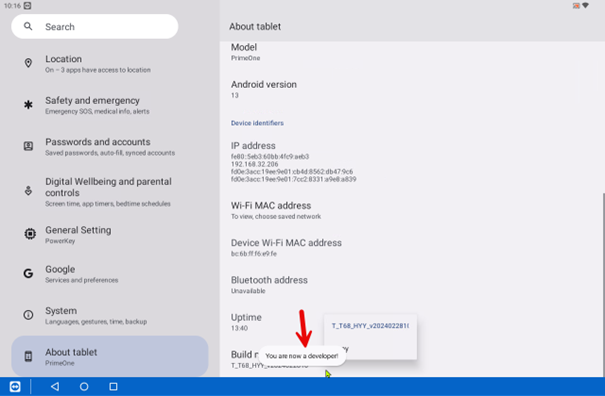Click the General Setting chip icon
605x396 pixels.
(x=30, y=234)
